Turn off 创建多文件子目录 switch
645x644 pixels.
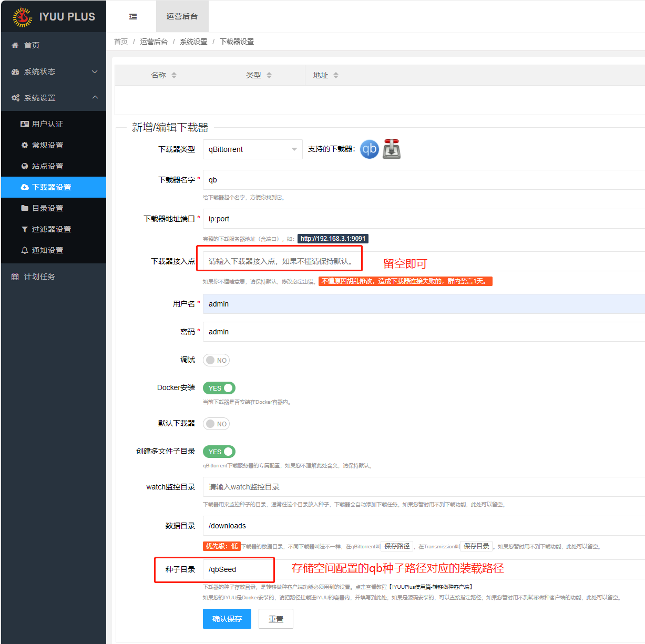coord(219,452)
